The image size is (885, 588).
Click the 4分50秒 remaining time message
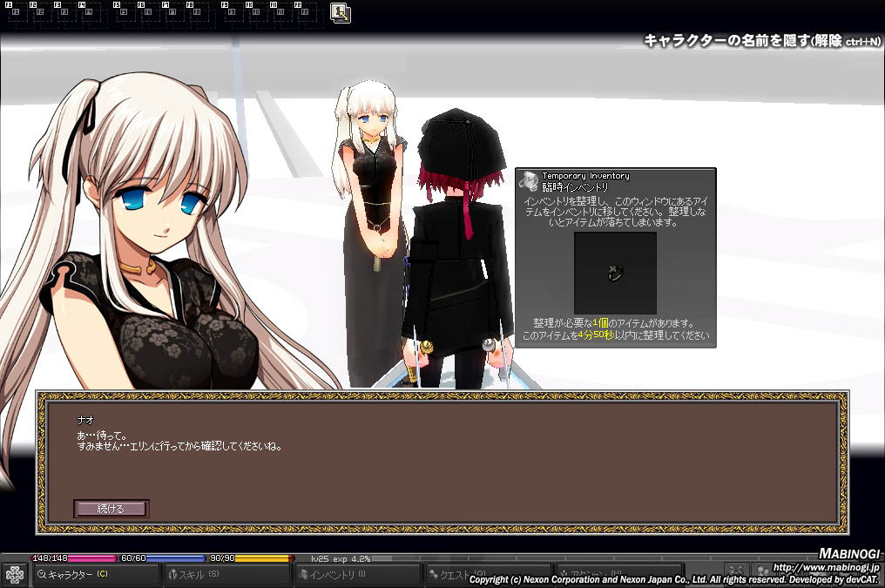616,335
